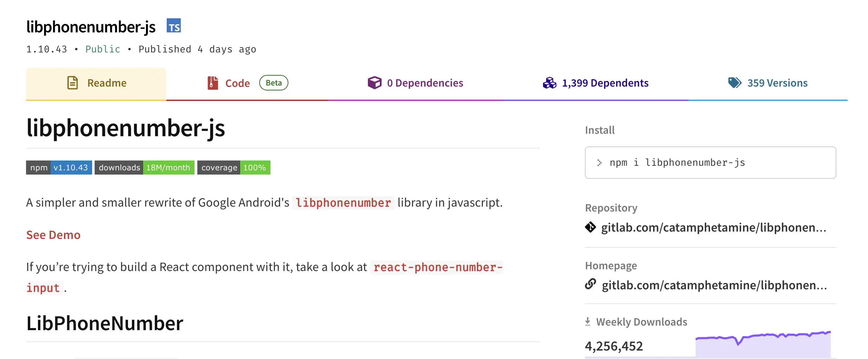Click the Readme document icon

[x=72, y=83]
